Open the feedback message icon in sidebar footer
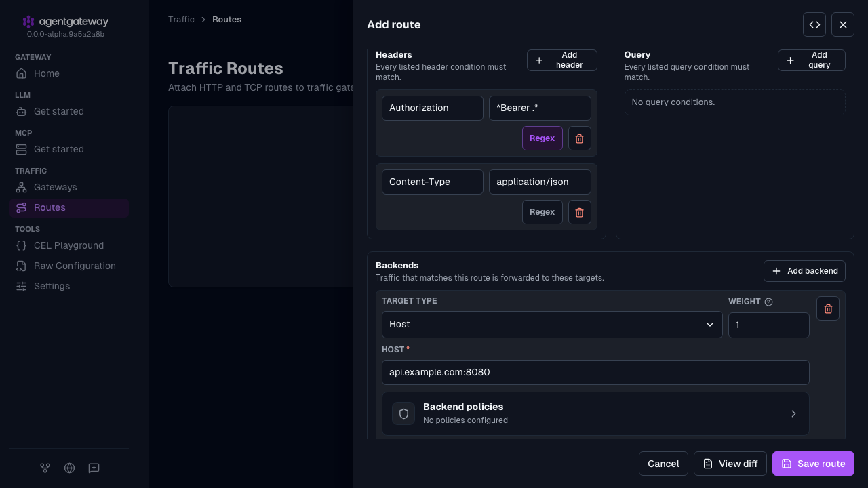This screenshot has width=868, height=488. click(x=94, y=468)
